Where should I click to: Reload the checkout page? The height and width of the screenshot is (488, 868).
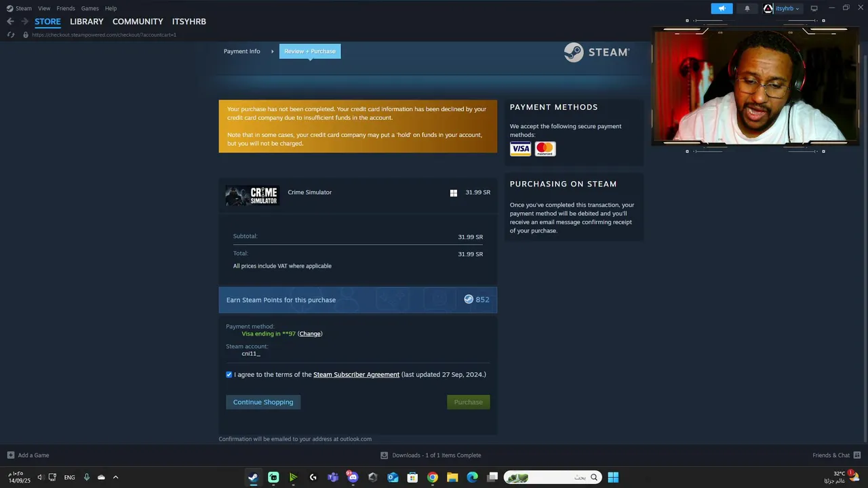(x=11, y=35)
